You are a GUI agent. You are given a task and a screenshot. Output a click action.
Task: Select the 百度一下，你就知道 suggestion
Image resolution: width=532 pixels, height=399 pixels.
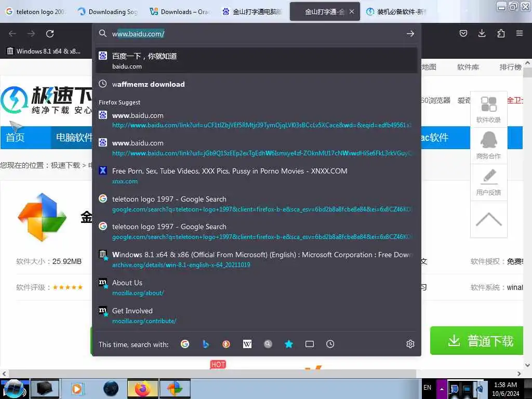tap(257, 60)
